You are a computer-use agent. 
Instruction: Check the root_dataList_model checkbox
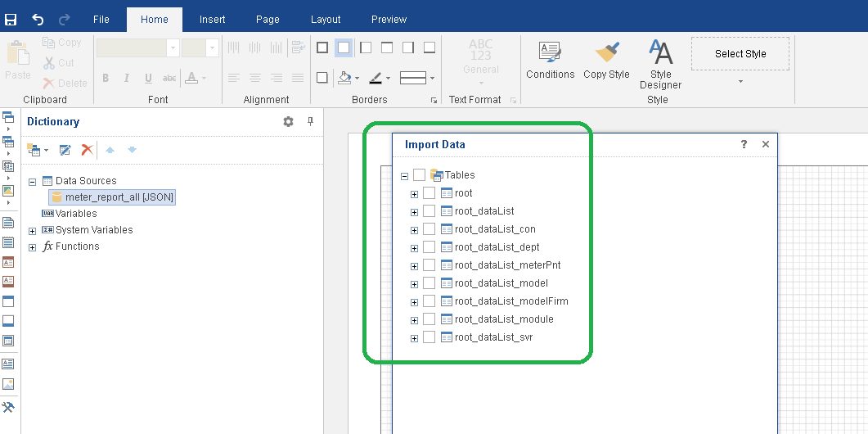pyautogui.click(x=429, y=283)
